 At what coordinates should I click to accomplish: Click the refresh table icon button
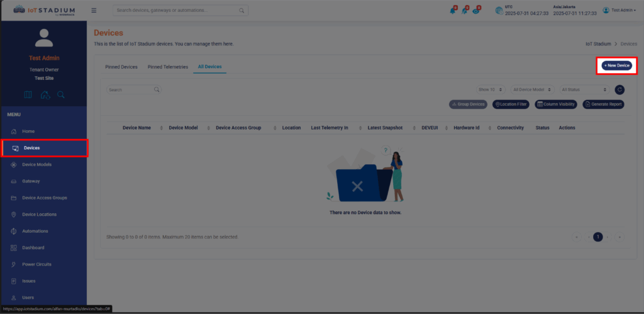point(619,90)
